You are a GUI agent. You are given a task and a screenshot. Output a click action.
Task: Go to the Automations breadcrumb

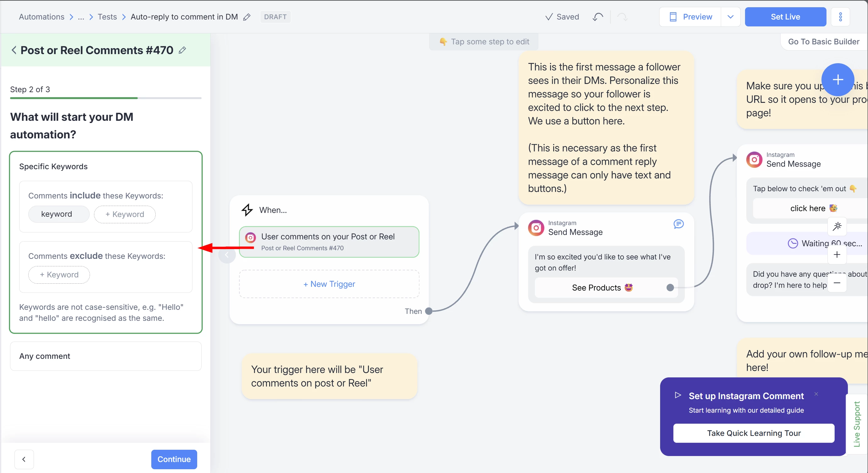click(42, 17)
